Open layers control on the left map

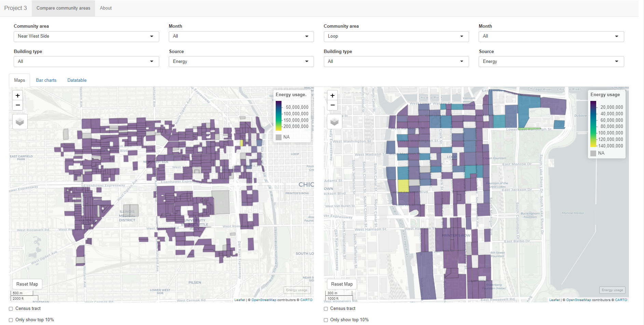coord(20,122)
